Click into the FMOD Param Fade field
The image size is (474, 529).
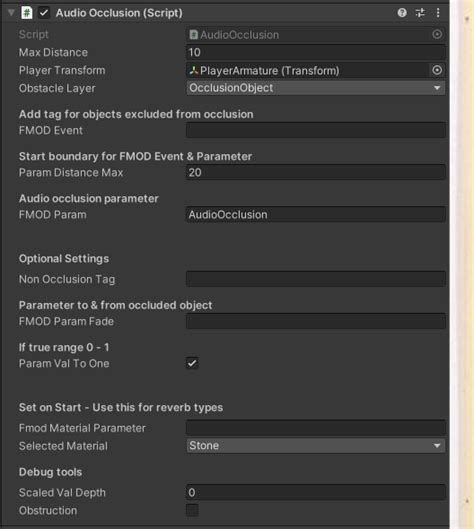316,321
